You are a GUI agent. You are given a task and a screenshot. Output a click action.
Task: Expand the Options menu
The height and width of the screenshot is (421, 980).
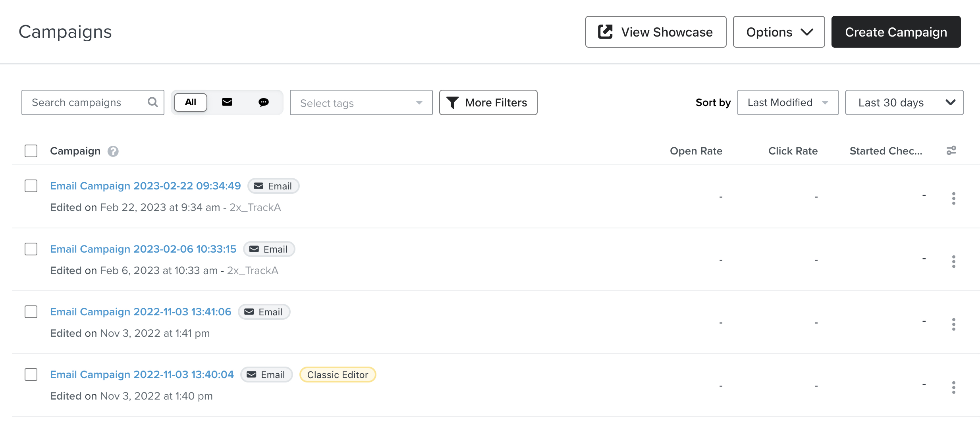coord(779,32)
